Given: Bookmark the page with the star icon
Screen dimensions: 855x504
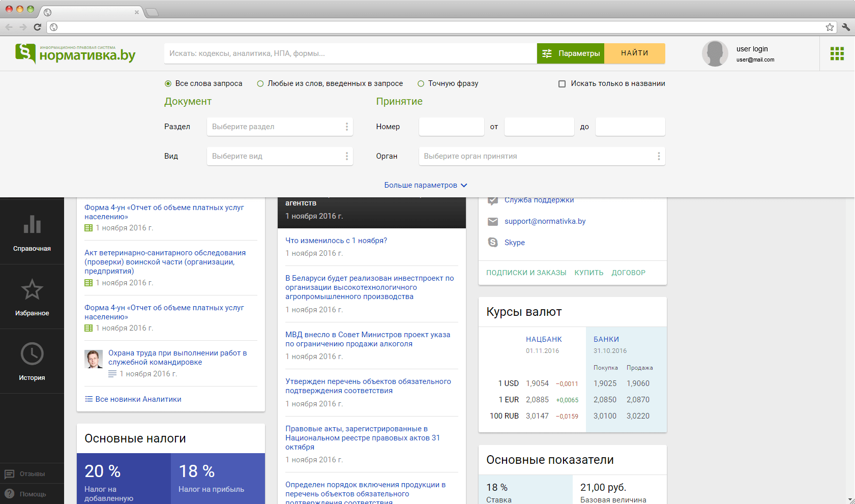Looking at the screenshot, I should pyautogui.click(x=830, y=27).
